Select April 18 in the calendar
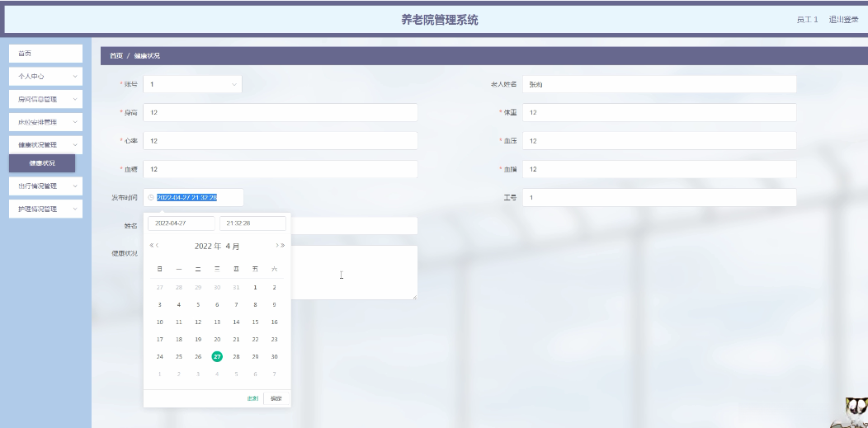This screenshot has height=428, width=868. tap(179, 340)
